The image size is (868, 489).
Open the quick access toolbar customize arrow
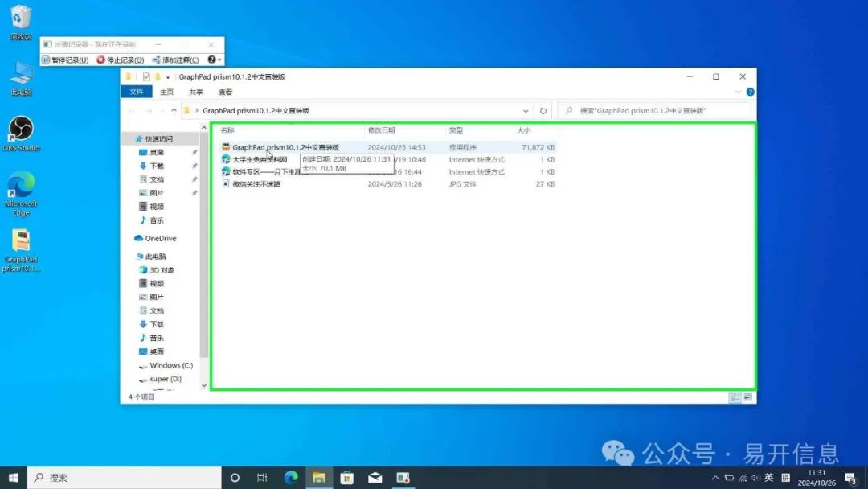pos(168,77)
